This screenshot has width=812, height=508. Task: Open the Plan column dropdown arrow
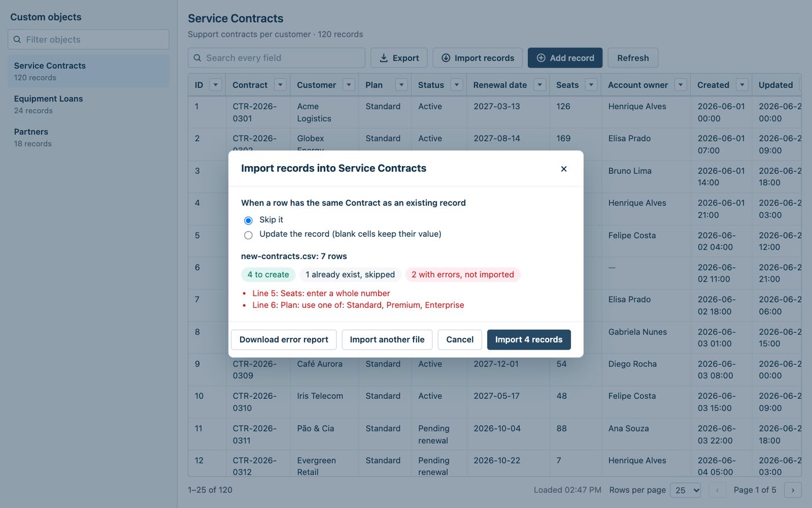pos(401,85)
